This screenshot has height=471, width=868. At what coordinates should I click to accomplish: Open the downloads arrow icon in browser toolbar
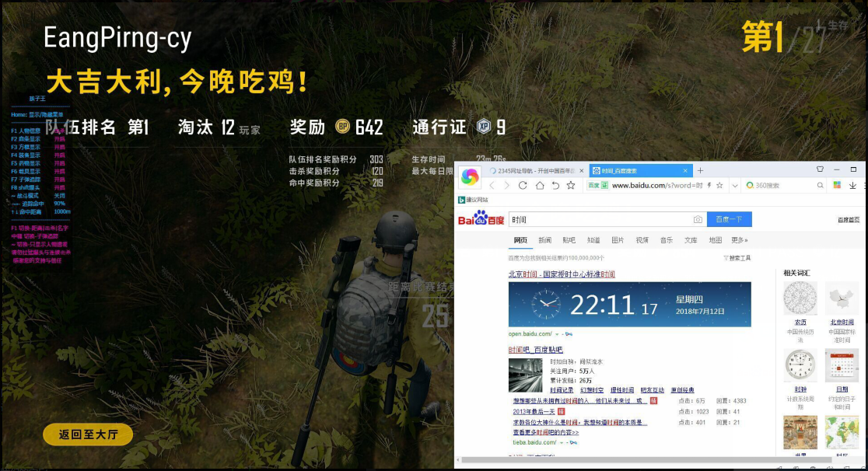coord(852,186)
